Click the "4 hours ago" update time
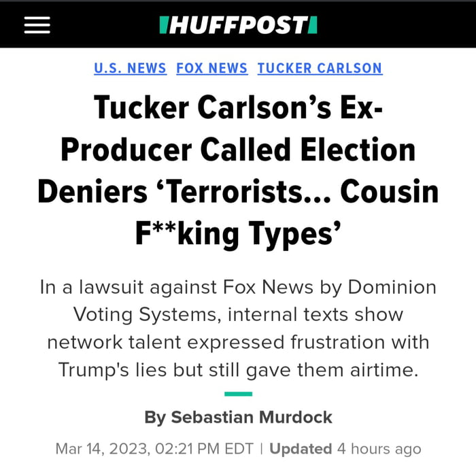Screen dimensions: 476x474 tap(379, 450)
